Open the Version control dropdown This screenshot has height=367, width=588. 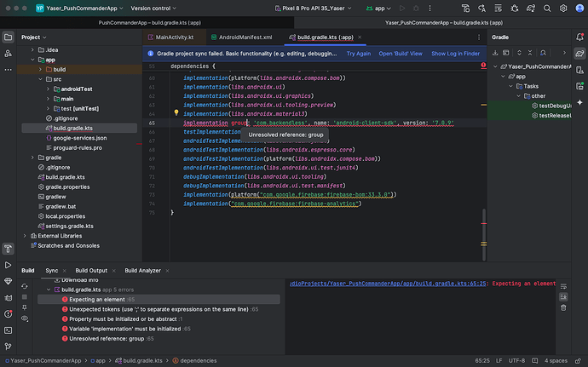point(153,9)
